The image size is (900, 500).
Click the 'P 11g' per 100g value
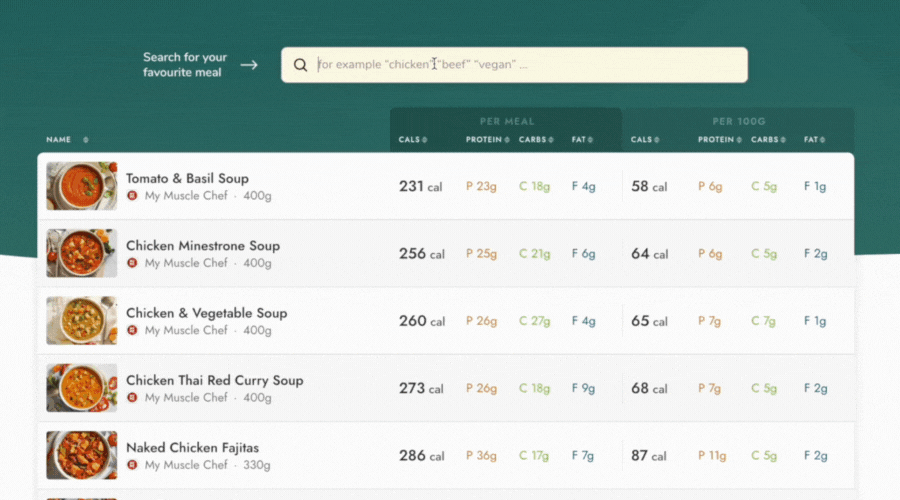pos(712,456)
